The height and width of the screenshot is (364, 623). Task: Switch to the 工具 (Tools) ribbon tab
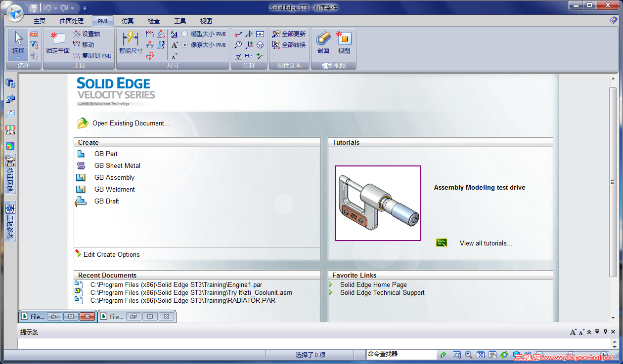pyautogui.click(x=180, y=21)
